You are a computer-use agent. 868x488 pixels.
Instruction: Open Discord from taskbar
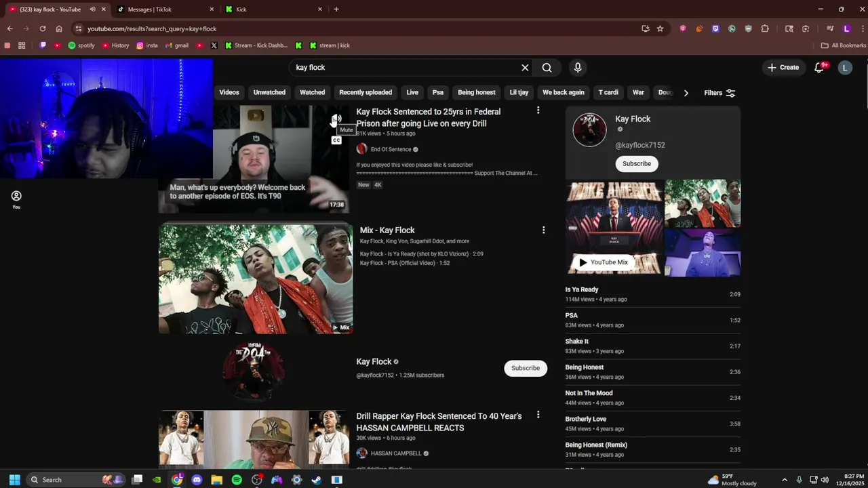(197, 480)
